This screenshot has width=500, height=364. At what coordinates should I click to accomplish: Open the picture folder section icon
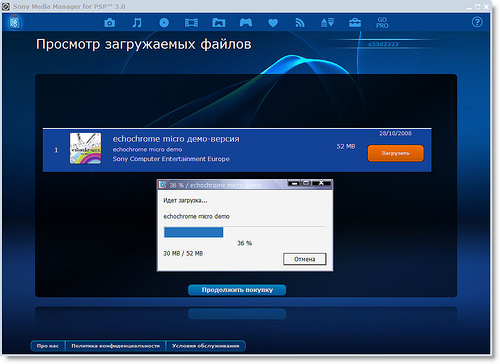pyautogui.click(x=219, y=23)
